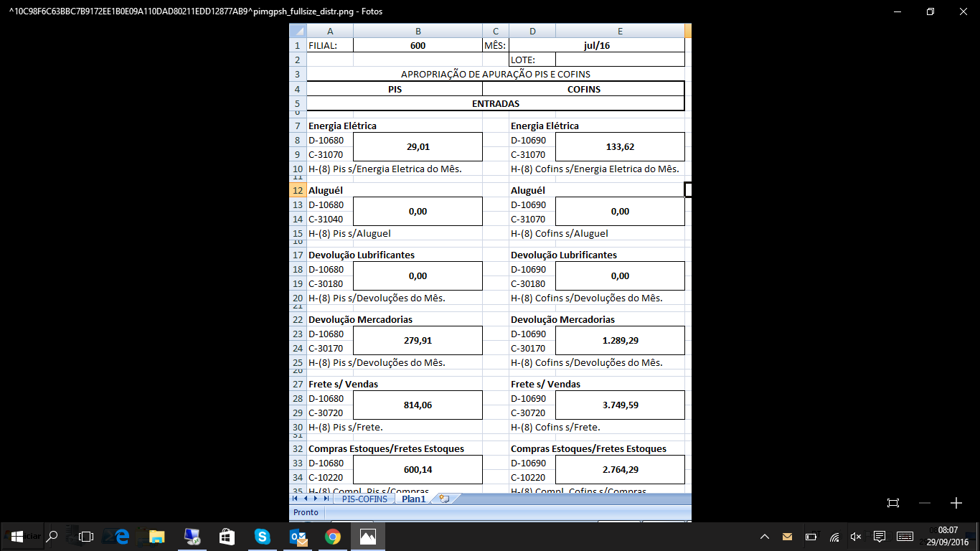Click the previous-sheet tab scroll arrow

pos(306,499)
